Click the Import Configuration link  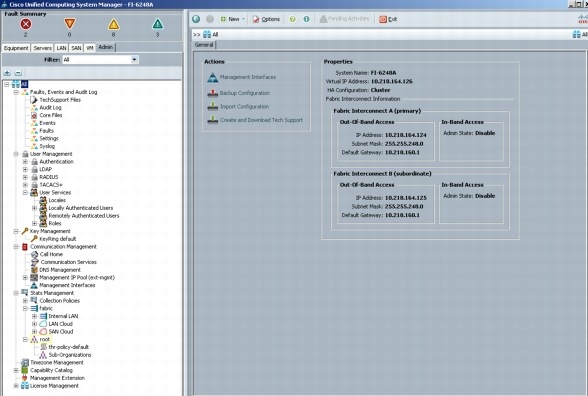point(244,106)
